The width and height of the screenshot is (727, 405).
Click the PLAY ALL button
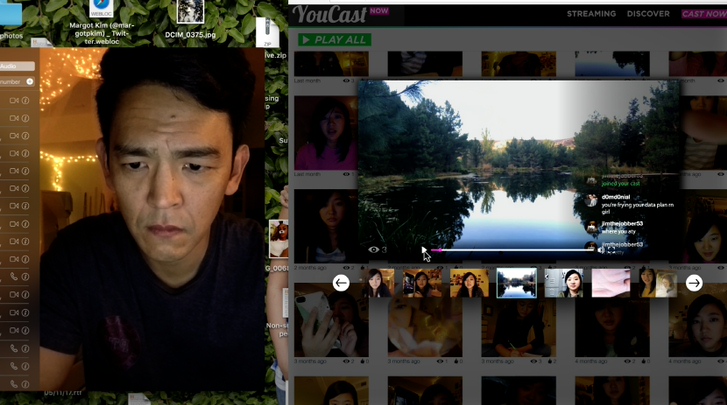tap(334, 40)
